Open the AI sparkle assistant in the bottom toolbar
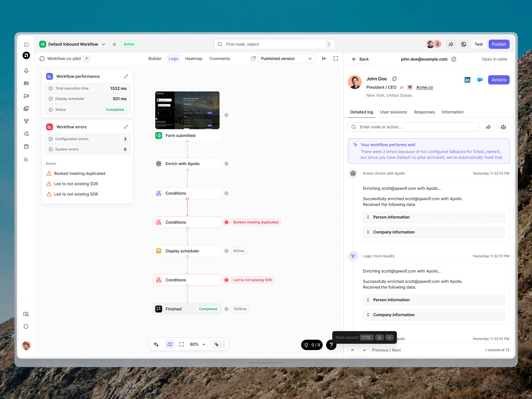Viewport: 532px width, 399px height. point(156,344)
